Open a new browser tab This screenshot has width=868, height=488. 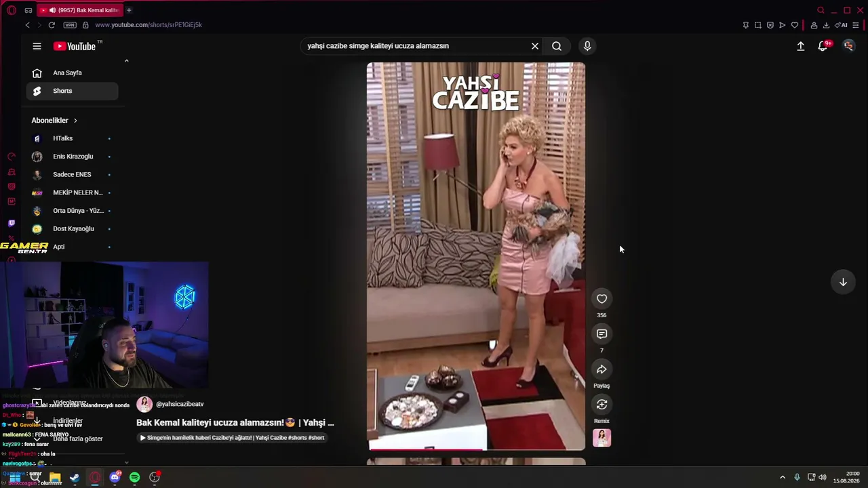click(x=129, y=10)
